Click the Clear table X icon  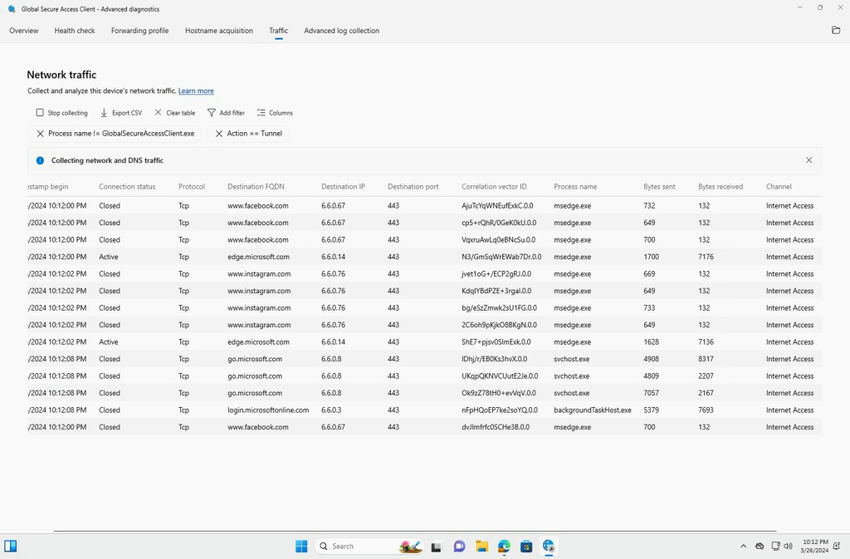158,112
